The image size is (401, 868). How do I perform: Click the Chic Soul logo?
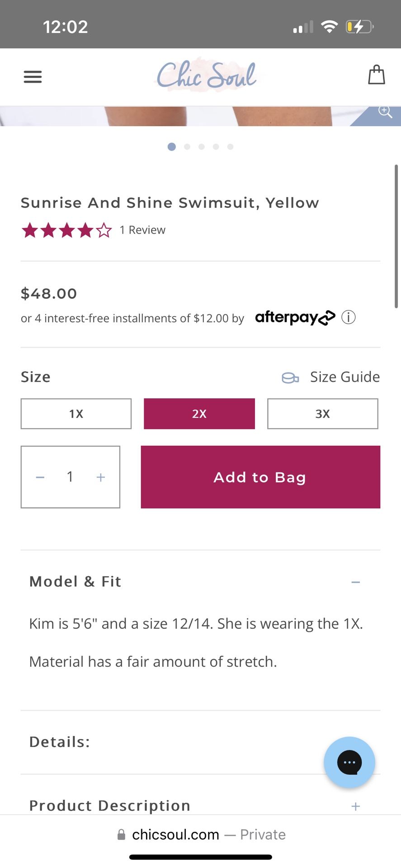pos(207,75)
